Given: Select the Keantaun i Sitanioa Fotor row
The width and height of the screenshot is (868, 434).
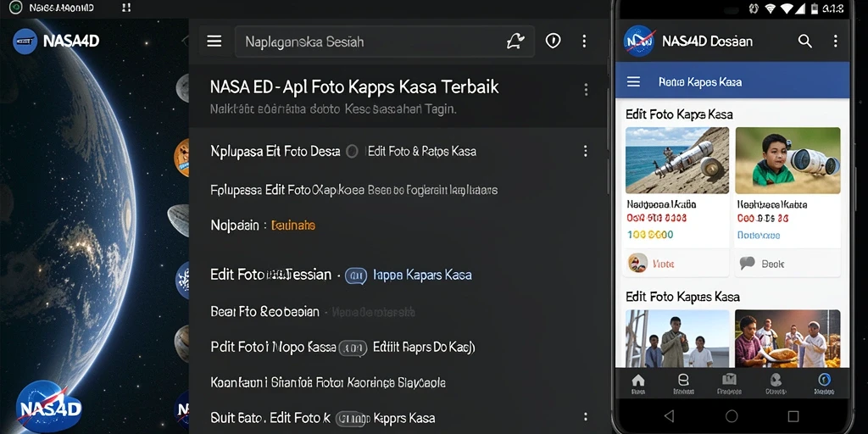Looking at the screenshot, I should pyautogui.click(x=328, y=382).
